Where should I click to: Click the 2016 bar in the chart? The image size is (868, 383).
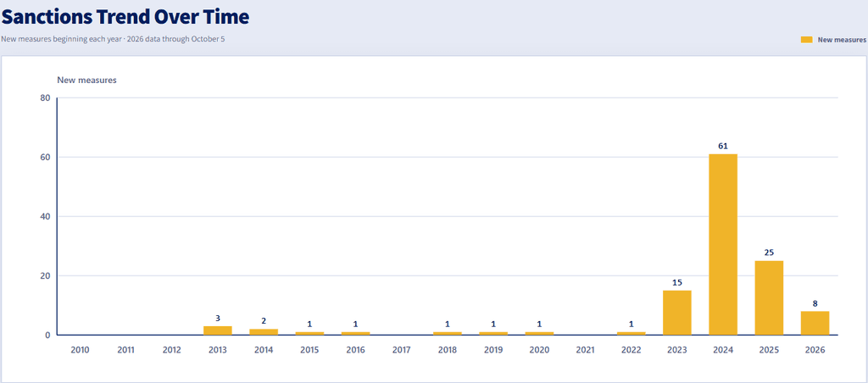(355, 333)
